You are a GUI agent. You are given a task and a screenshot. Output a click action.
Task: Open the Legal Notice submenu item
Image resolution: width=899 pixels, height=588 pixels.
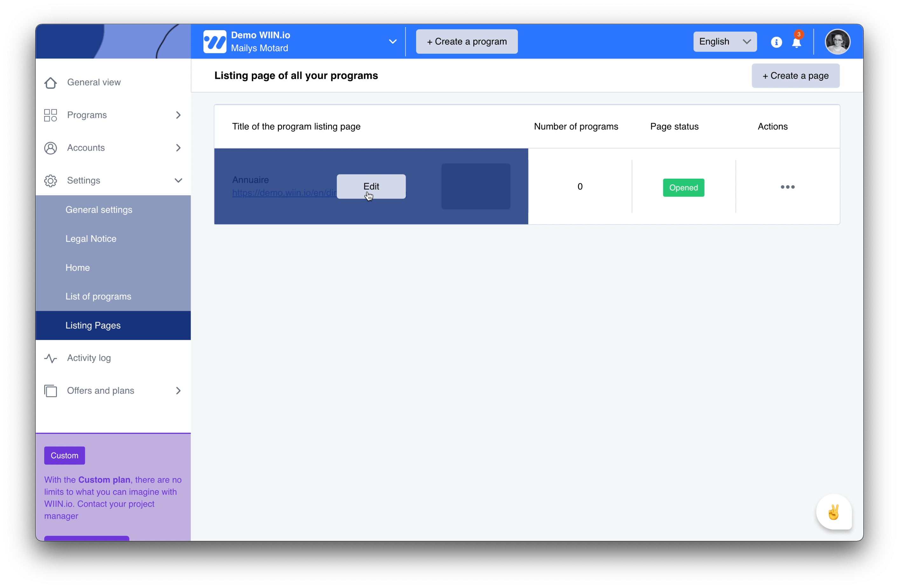(x=91, y=239)
